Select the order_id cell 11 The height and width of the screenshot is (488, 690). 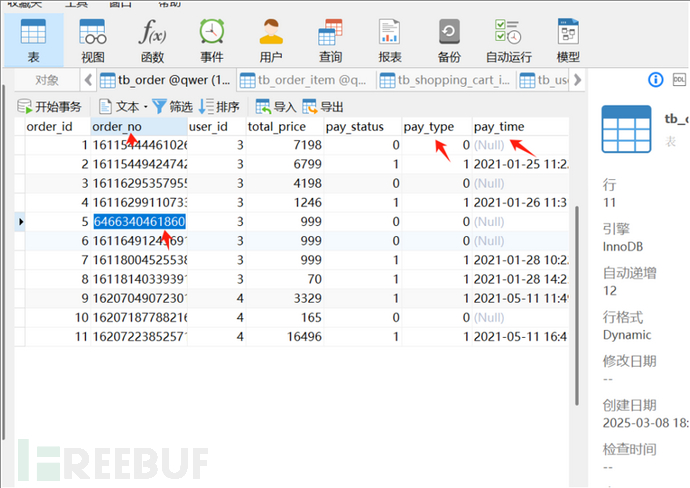coord(58,337)
